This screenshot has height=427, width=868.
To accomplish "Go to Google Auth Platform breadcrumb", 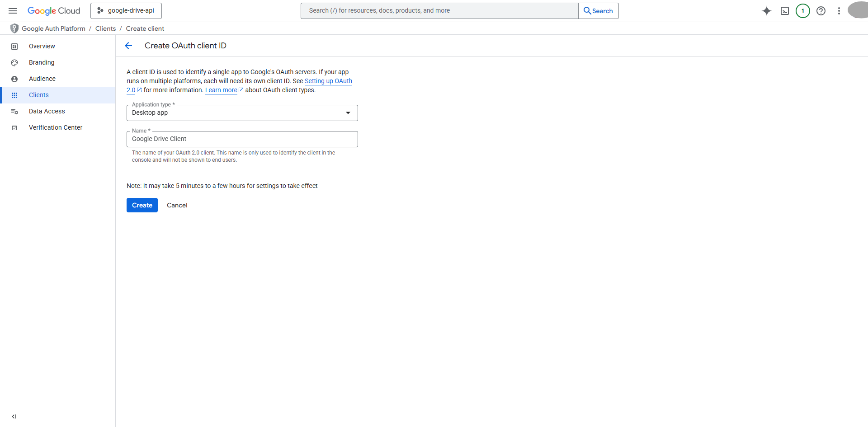I will pyautogui.click(x=53, y=28).
